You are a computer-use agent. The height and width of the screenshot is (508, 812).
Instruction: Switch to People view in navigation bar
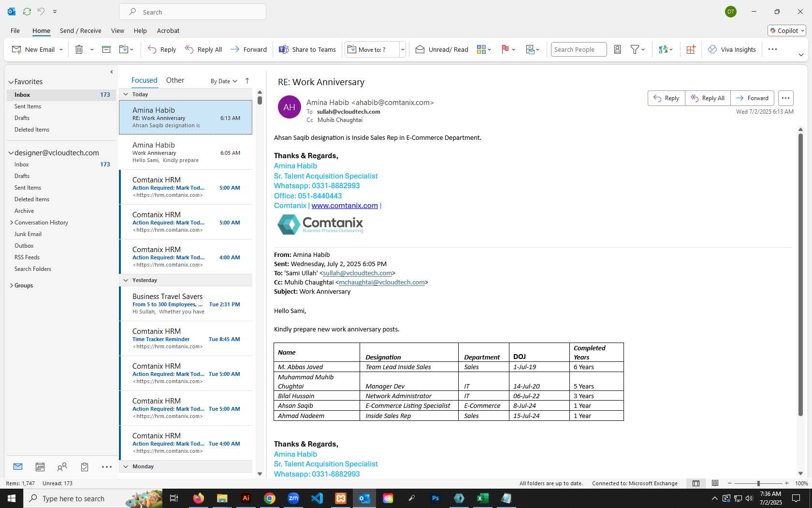pos(62,467)
